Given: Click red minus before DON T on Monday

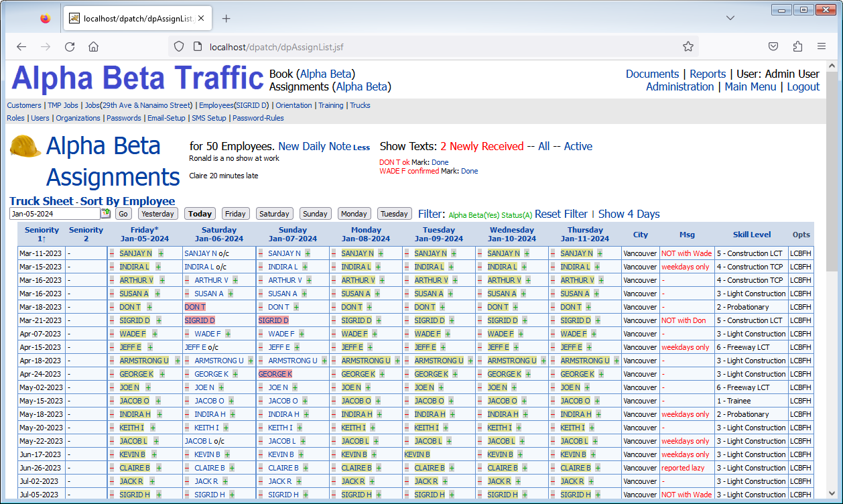Looking at the screenshot, I should point(334,307).
